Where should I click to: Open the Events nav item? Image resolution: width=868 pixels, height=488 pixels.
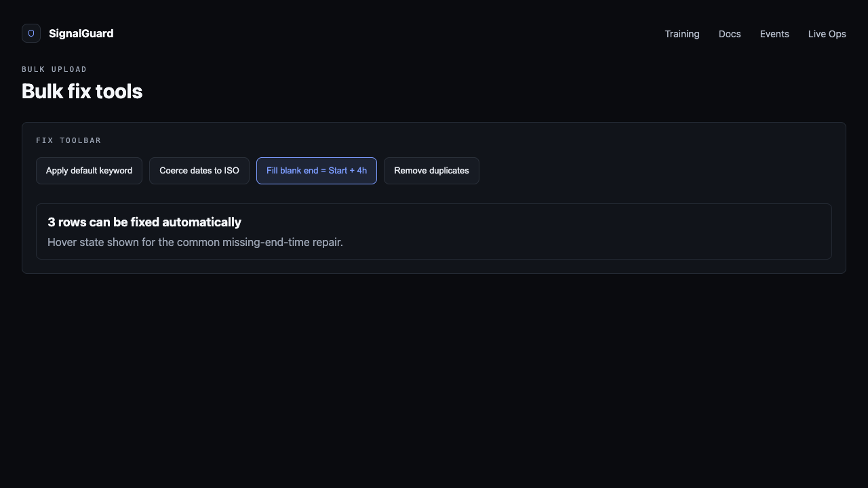click(774, 34)
